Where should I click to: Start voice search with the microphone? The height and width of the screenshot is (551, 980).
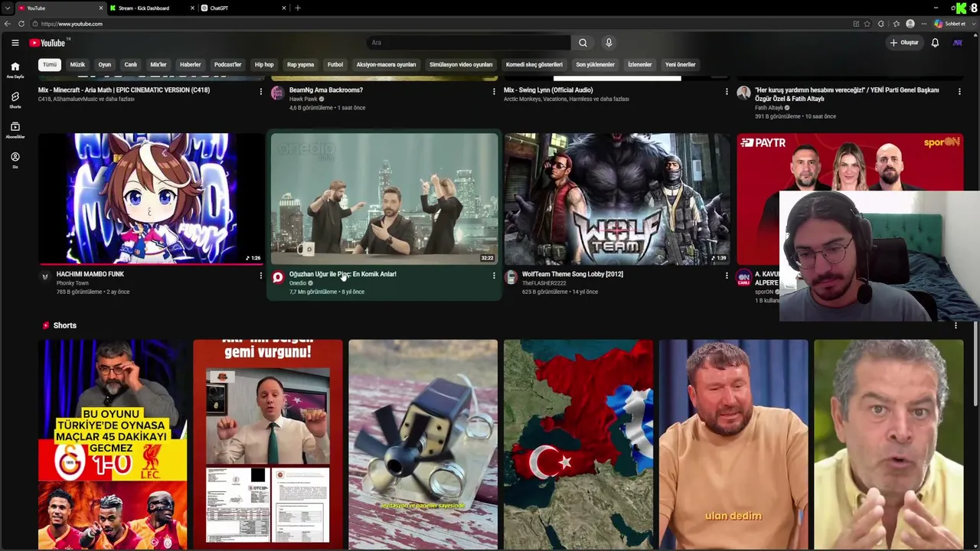[x=609, y=43]
